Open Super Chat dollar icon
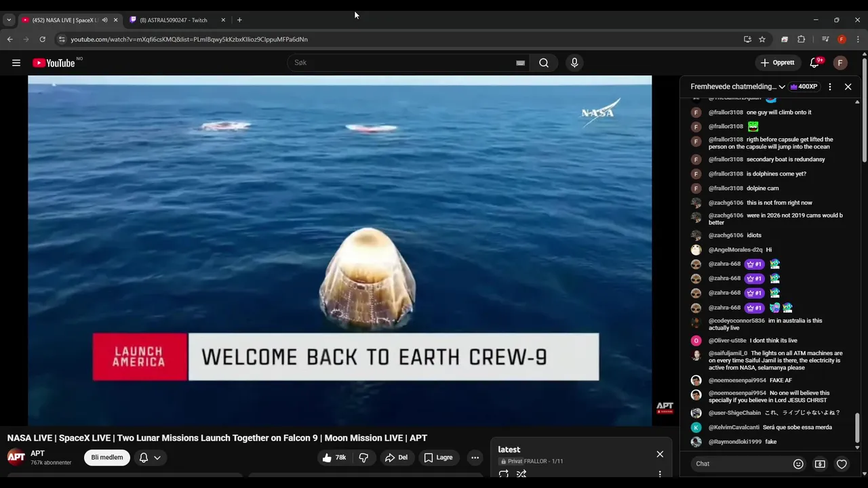The height and width of the screenshot is (488, 868). 820,464
